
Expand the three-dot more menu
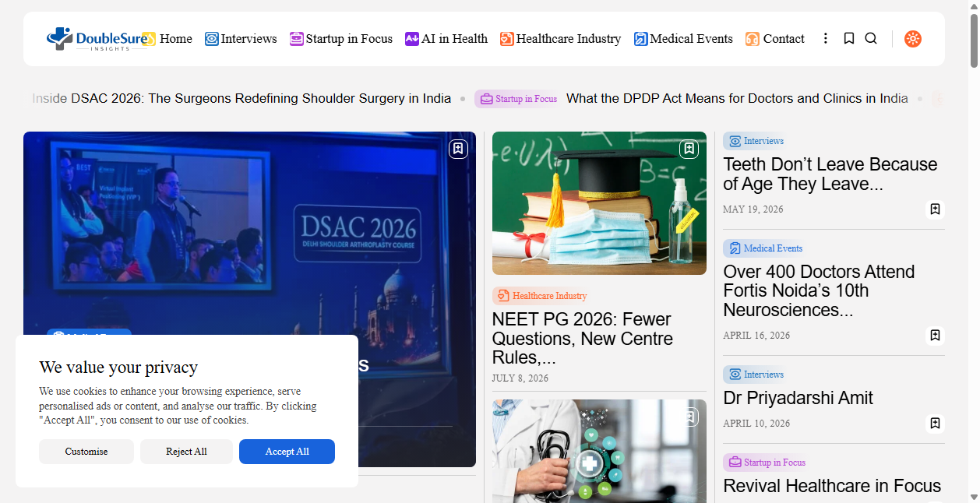tap(826, 38)
